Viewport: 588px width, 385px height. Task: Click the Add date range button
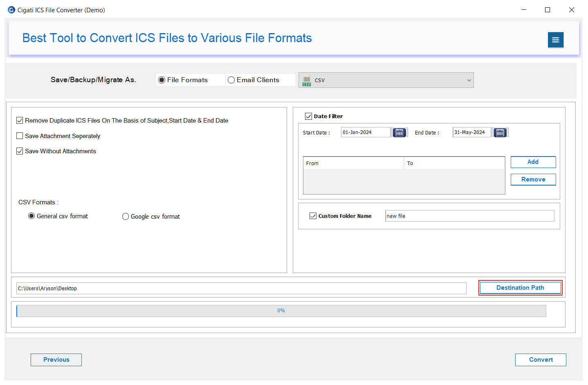[x=533, y=162]
